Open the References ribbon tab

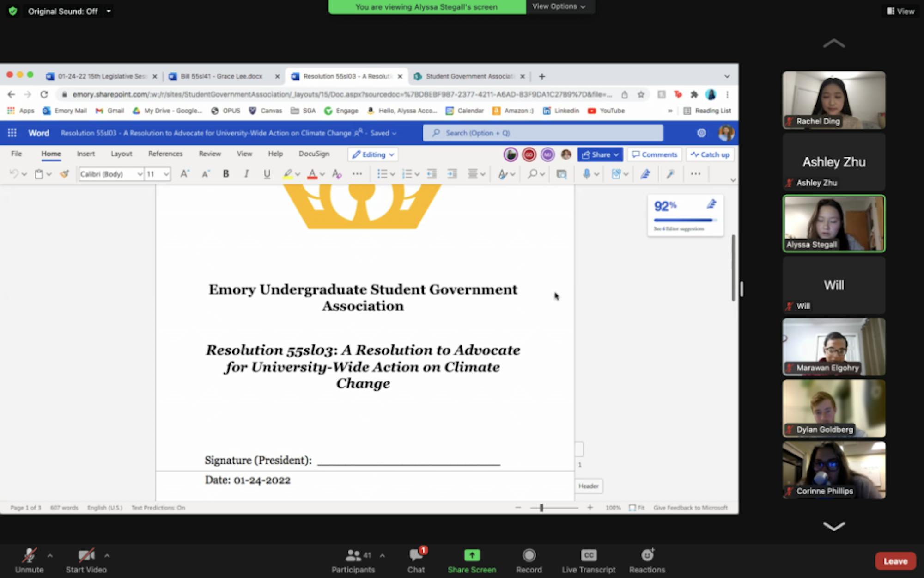165,154
